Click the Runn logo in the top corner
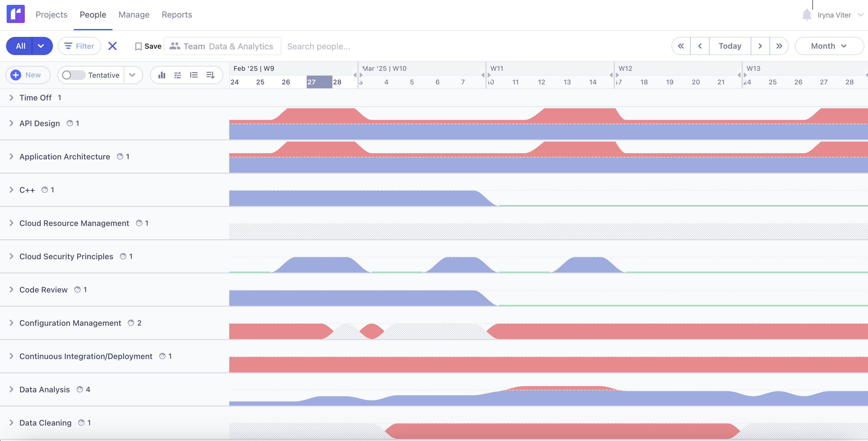868x441 pixels. [15, 14]
